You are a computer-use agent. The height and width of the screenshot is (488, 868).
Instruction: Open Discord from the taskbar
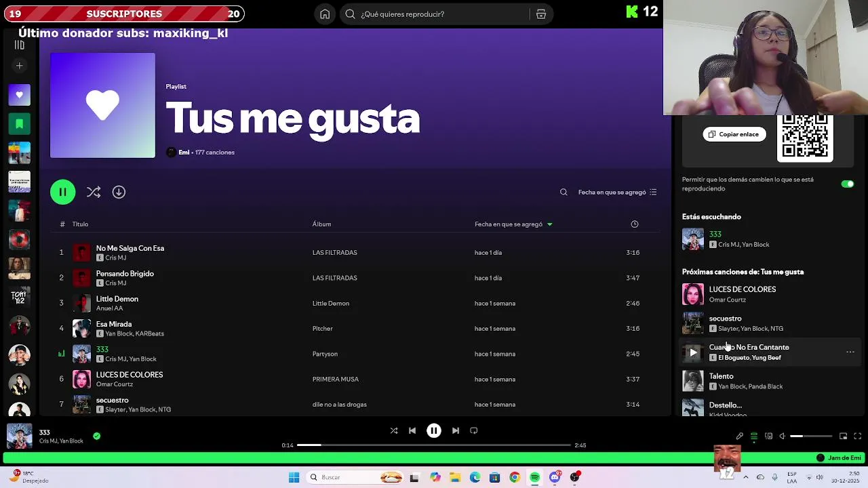[x=555, y=478]
